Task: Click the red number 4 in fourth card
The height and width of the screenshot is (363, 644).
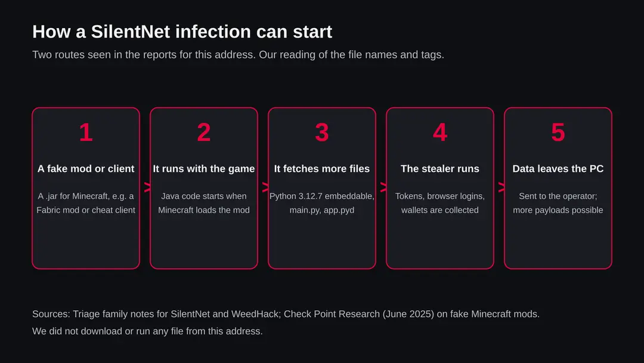Action: pos(440,133)
